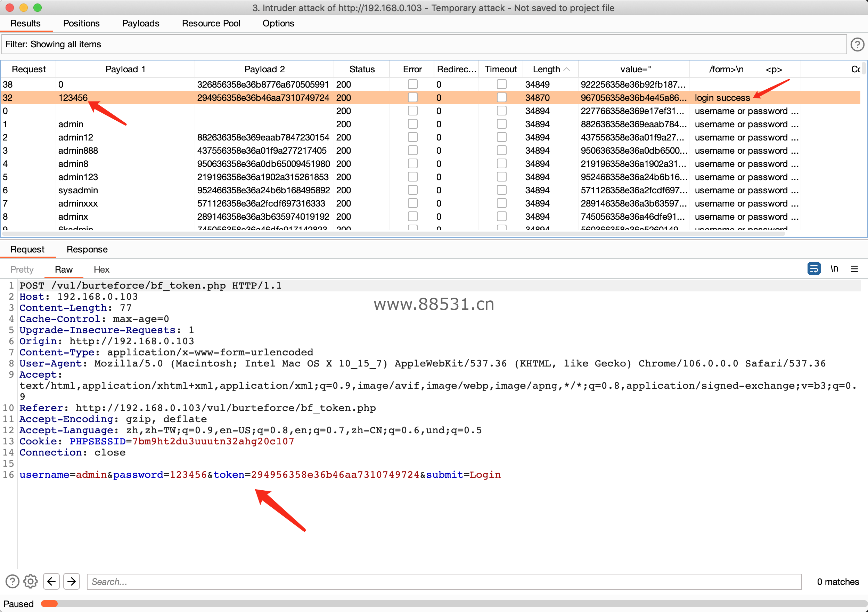Screen dimensions: 868x612
Task: Click the Cookie PHPSESSID header line
Action: [x=156, y=441]
